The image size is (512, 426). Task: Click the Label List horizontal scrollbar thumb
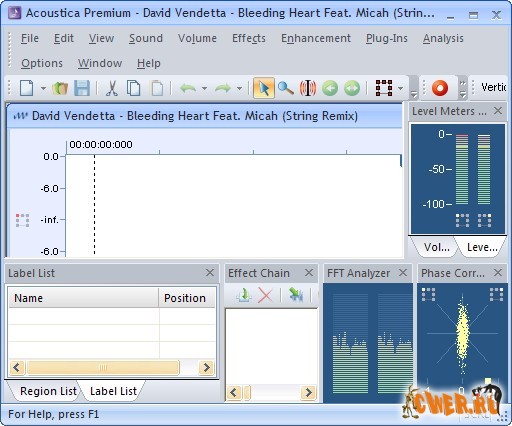103,368
